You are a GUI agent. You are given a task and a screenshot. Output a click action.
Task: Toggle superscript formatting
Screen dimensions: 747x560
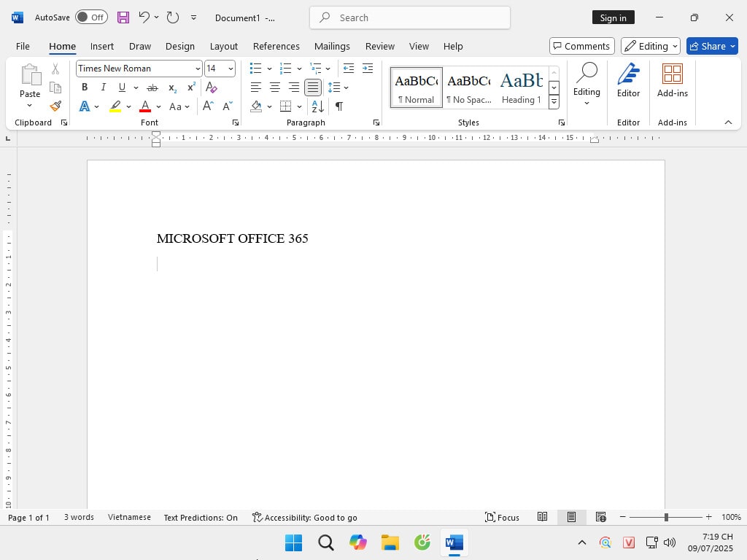click(192, 87)
